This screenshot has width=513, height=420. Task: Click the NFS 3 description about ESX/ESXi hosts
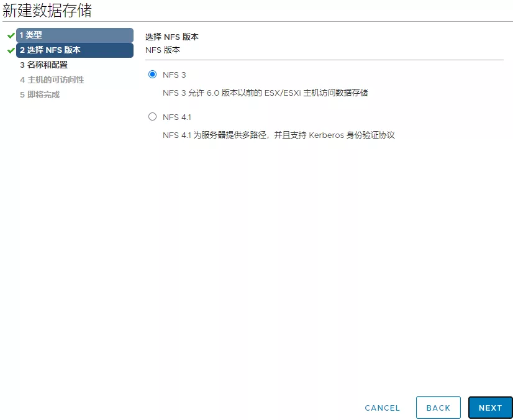pos(265,93)
